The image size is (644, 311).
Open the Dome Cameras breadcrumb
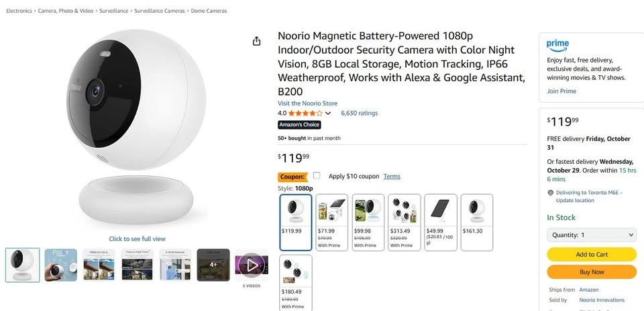(209, 11)
